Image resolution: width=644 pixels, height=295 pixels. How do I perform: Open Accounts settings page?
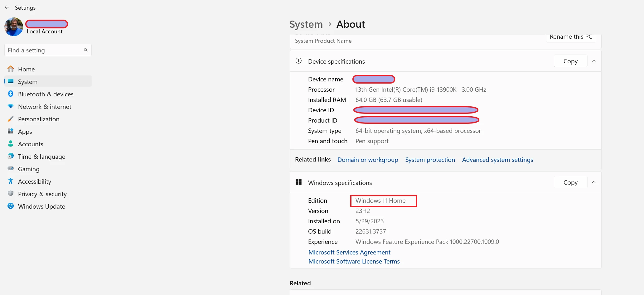click(48, 144)
